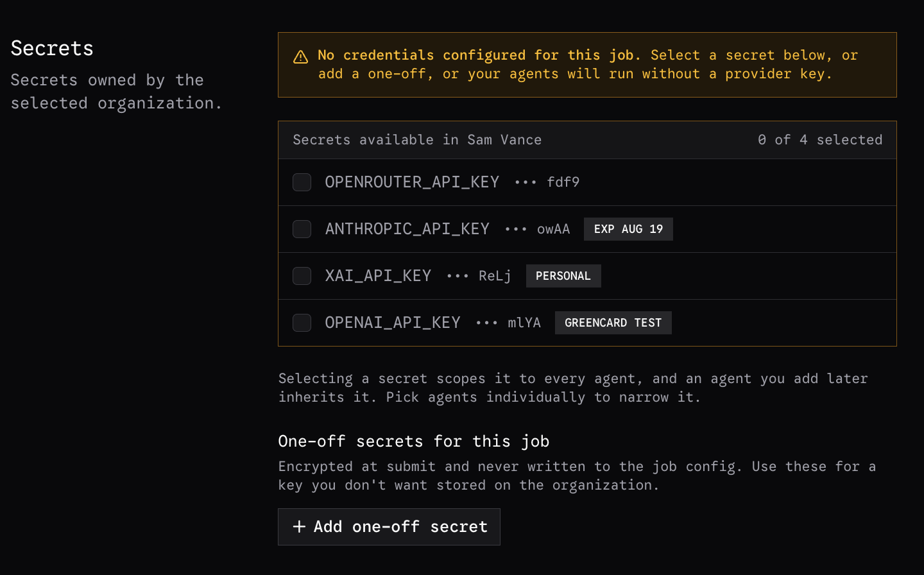The image size is (924, 575).
Task: Click the GREENCARD TEST tag
Action: 613,323
